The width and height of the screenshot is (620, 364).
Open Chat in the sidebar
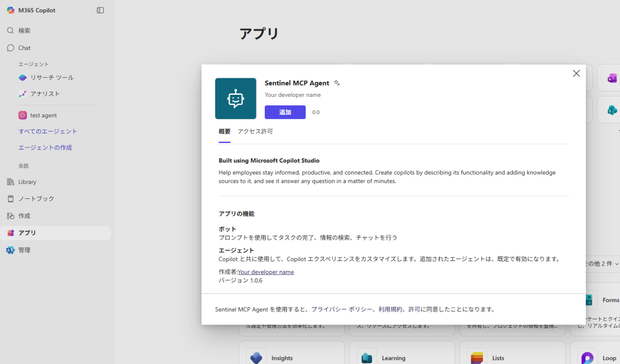tap(55, 48)
